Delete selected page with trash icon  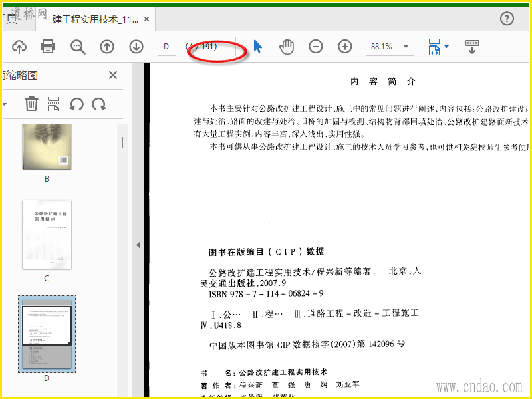[31, 104]
